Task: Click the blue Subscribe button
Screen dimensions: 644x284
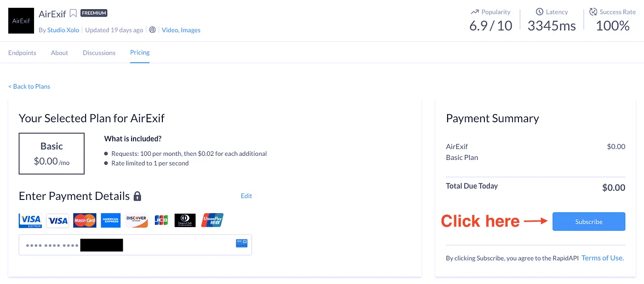Action: coord(589,222)
